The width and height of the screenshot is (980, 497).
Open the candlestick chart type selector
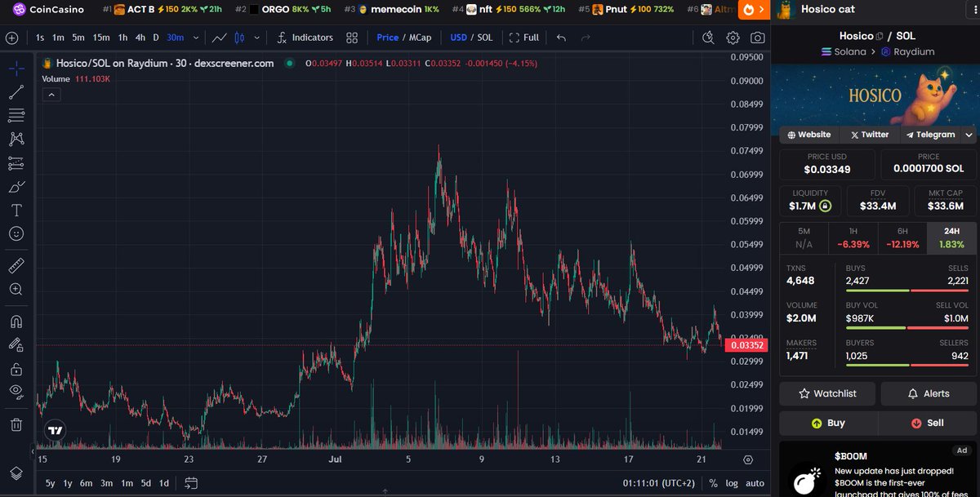pos(239,38)
